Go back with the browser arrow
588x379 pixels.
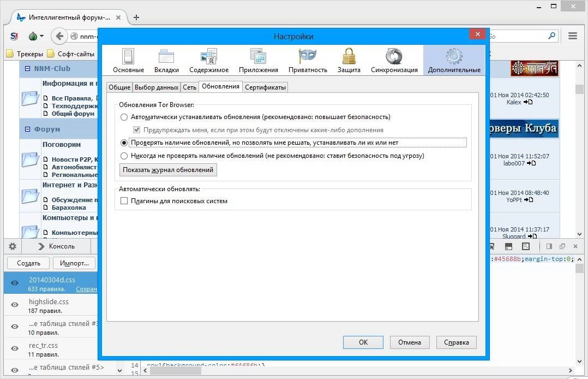pyautogui.click(x=59, y=37)
